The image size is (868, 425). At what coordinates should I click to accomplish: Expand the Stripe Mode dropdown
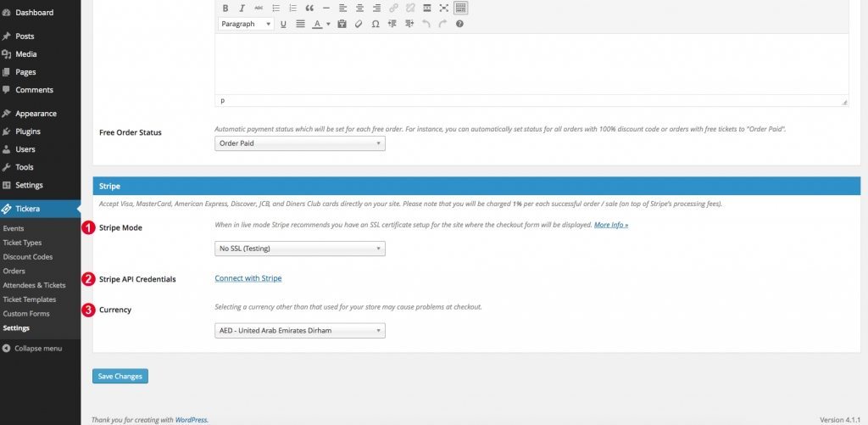pyautogui.click(x=300, y=249)
